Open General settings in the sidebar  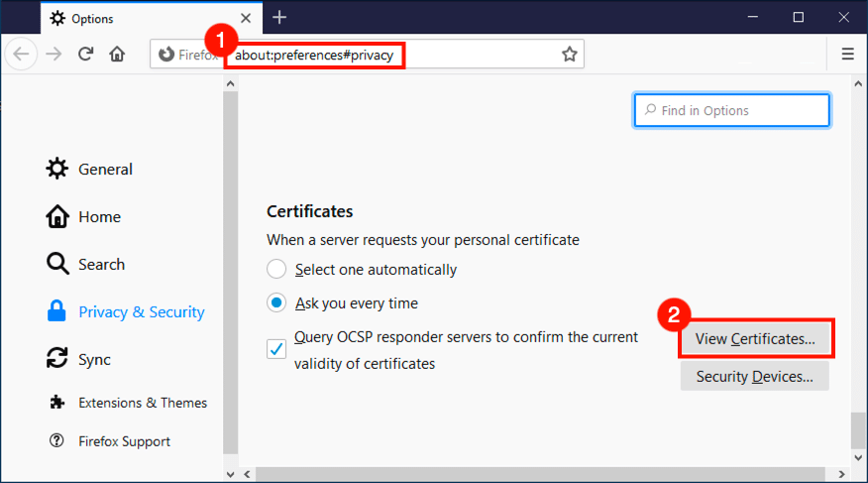click(x=104, y=170)
